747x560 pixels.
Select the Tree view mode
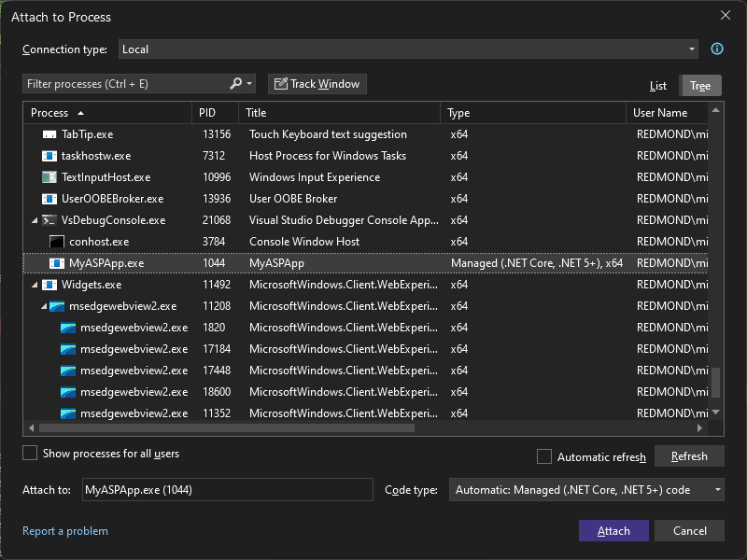point(700,85)
